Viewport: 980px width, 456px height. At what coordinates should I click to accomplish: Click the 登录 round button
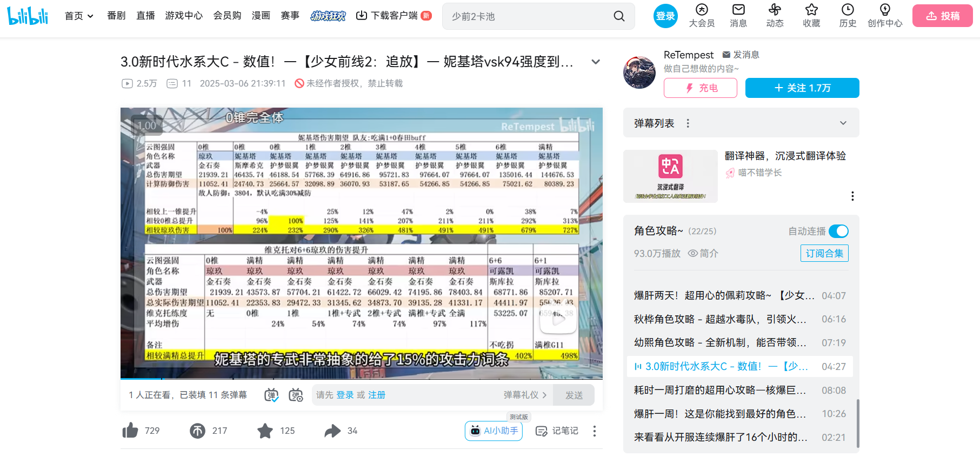coord(665,16)
